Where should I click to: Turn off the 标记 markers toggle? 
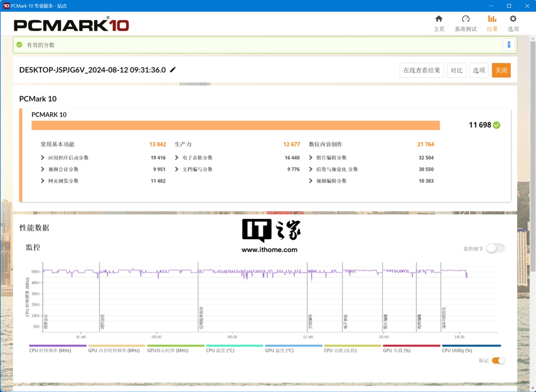tap(498, 361)
